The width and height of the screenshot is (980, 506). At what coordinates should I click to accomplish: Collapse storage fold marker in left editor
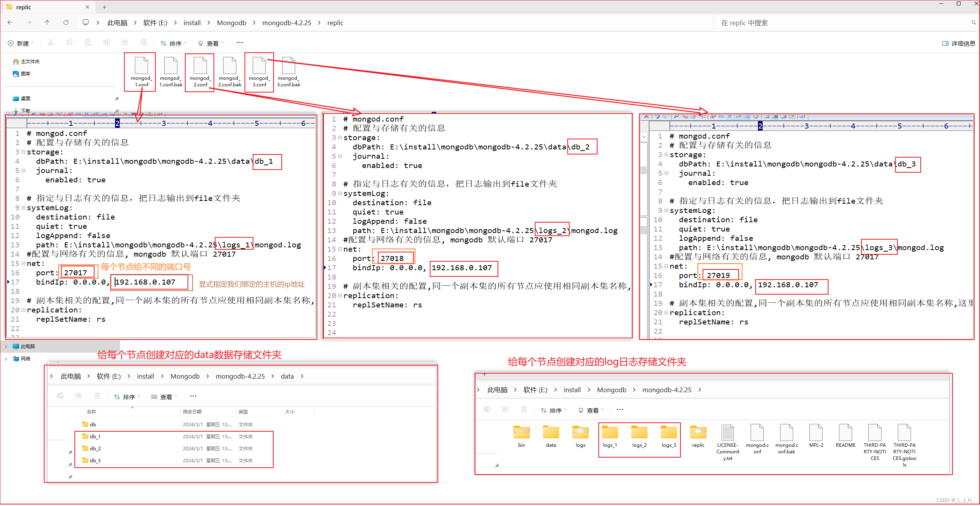click(x=24, y=152)
